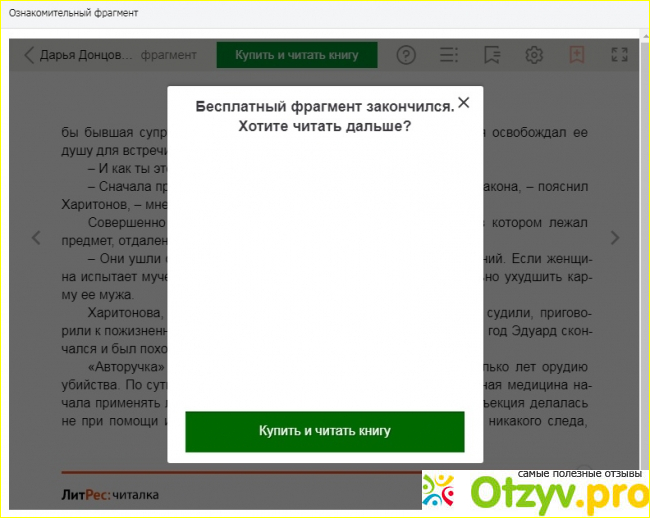Click the green buy button in the popup
650x518 pixels.
click(324, 431)
